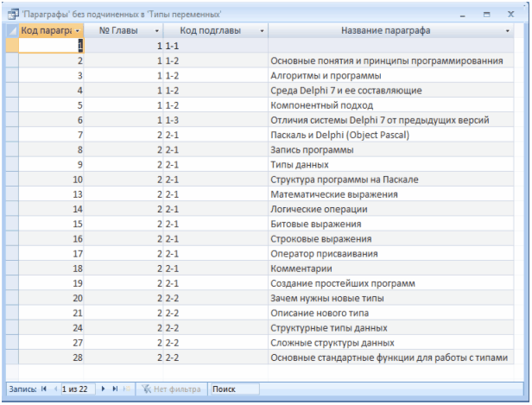Click the 'Нет фильтра' filter indicator
Viewport: 532px width, 405px height.
[168, 389]
